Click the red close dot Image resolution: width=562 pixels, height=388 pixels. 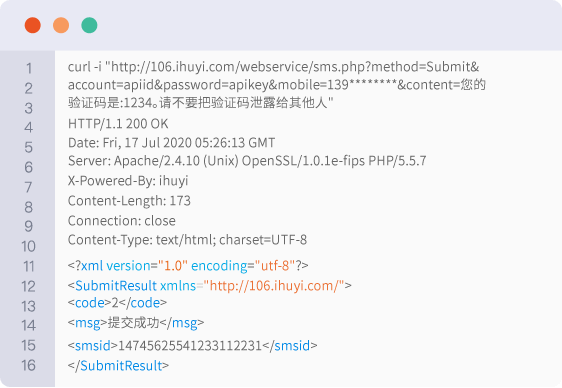(33, 25)
